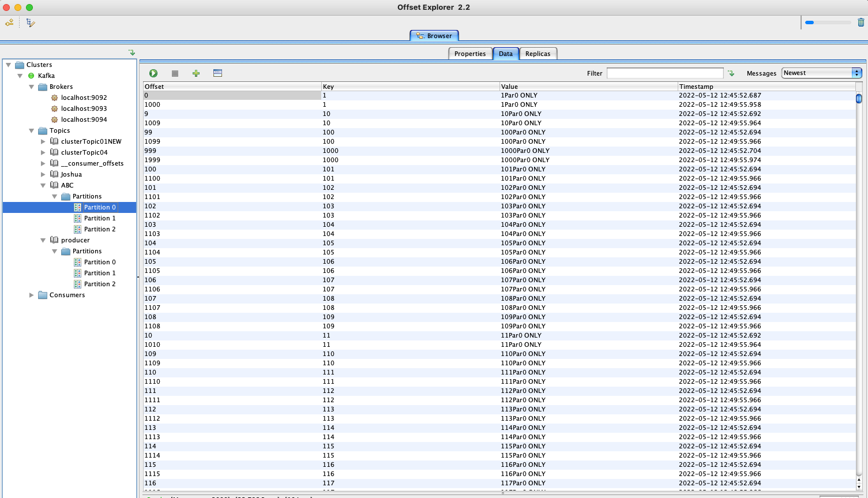This screenshot has height=498, width=868.
Task: Switch to the Properties tab
Action: (x=469, y=54)
